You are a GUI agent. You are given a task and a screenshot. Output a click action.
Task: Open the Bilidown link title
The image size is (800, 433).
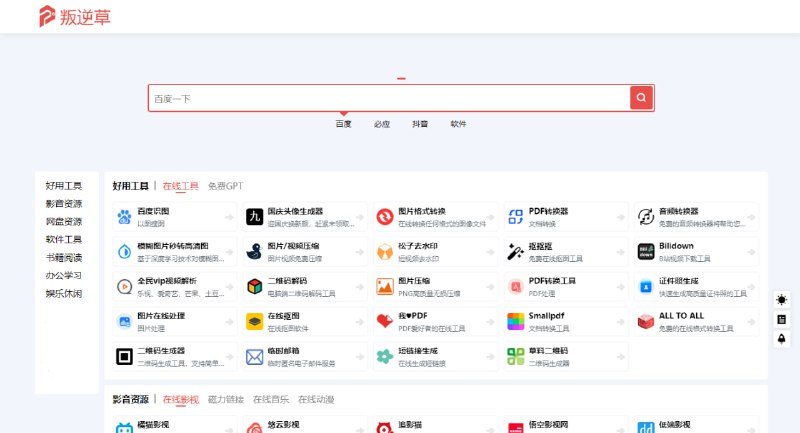[x=676, y=246]
